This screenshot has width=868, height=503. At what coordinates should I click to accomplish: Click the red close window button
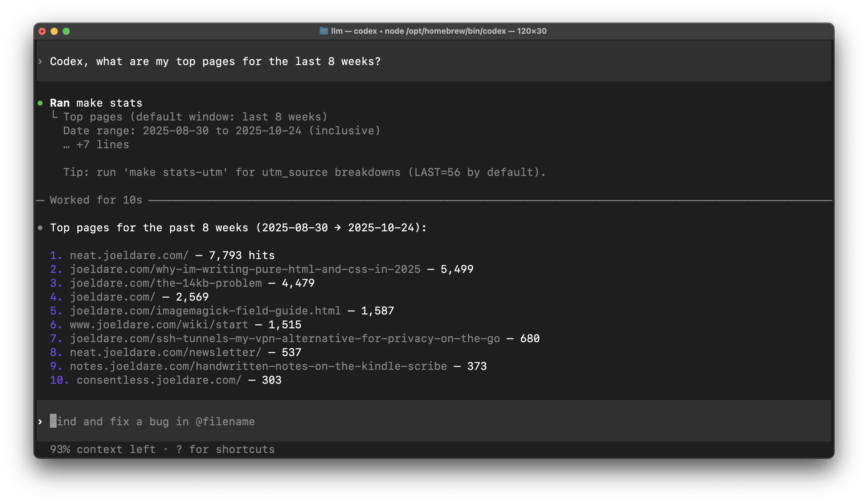point(42,31)
